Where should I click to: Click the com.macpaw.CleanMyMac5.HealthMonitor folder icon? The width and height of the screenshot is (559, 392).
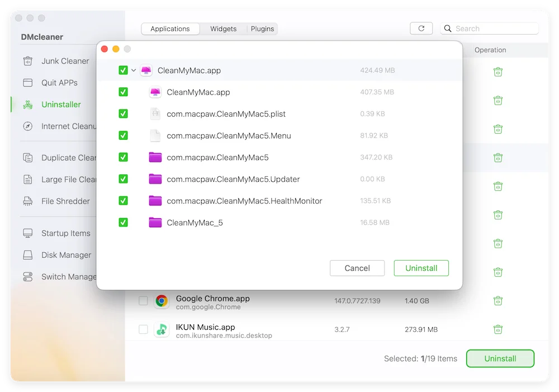155,201
